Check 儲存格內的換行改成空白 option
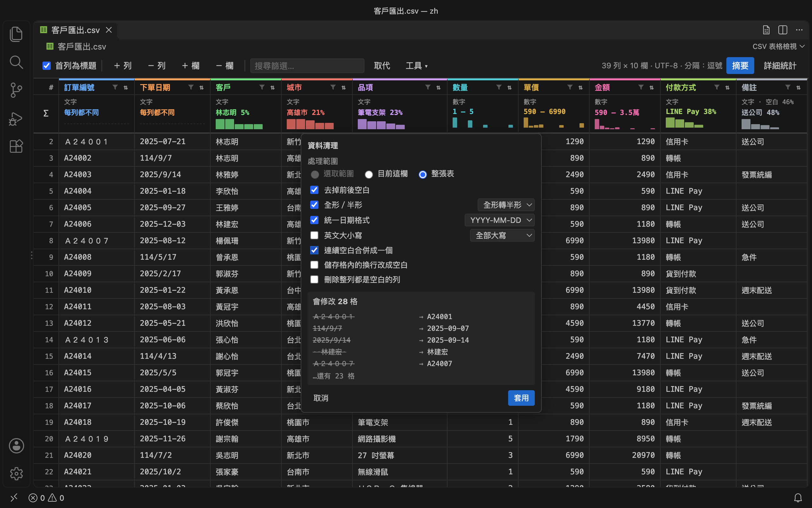The width and height of the screenshot is (812, 508). point(314,265)
